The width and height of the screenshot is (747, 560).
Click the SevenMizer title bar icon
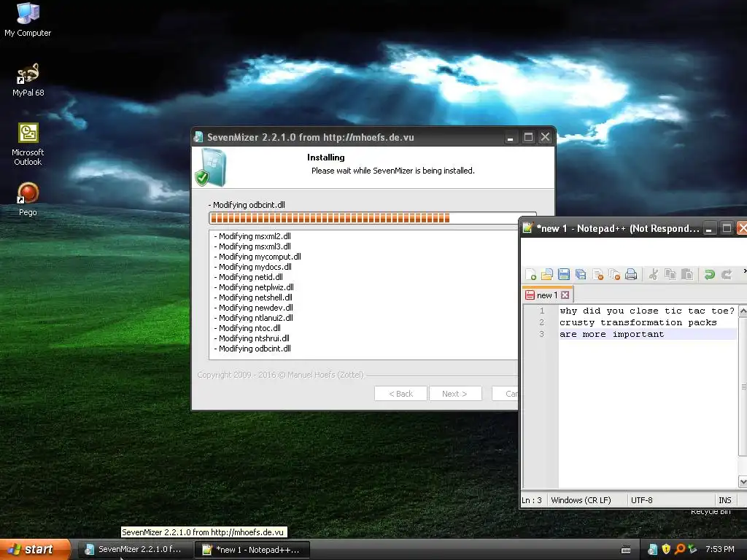[x=198, y=137]
